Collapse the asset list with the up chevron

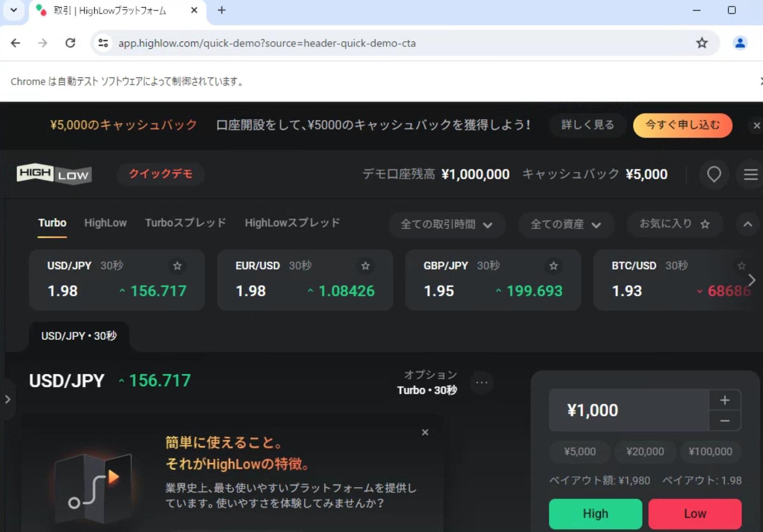click(748, 224)
